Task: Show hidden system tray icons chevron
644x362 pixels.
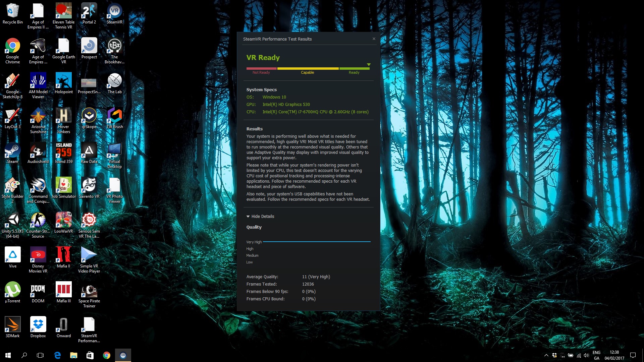Action: [546, 355]
